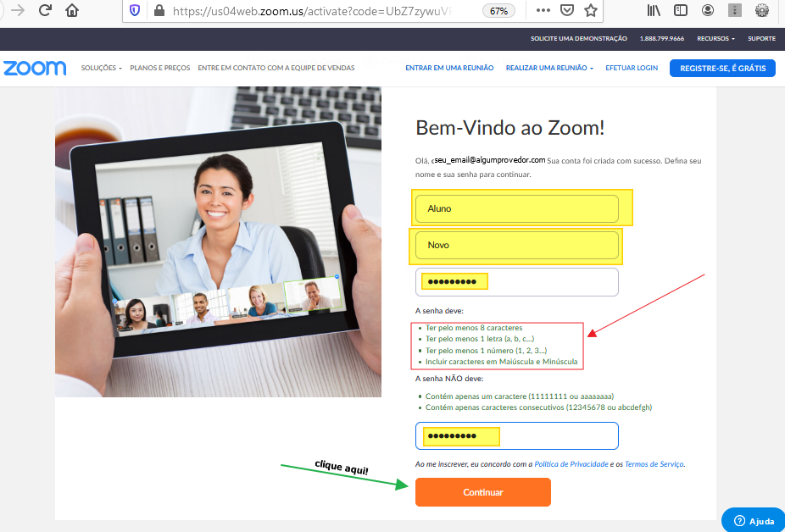Screen dimensions: 785x532
Task: Click the REGISTRE-SE, É GRÁTIS button
Action: click(x=722, y=68)
